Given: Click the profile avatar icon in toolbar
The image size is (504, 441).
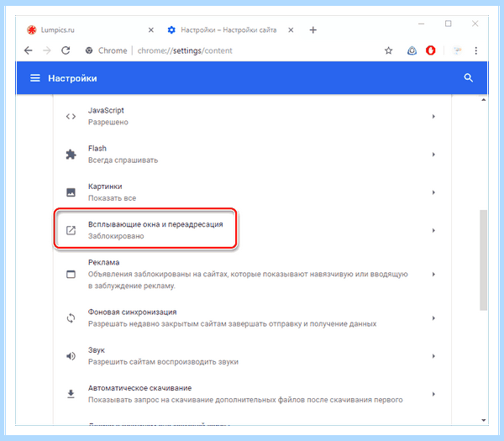Looking at the screenshot, I should click(457, 50).
